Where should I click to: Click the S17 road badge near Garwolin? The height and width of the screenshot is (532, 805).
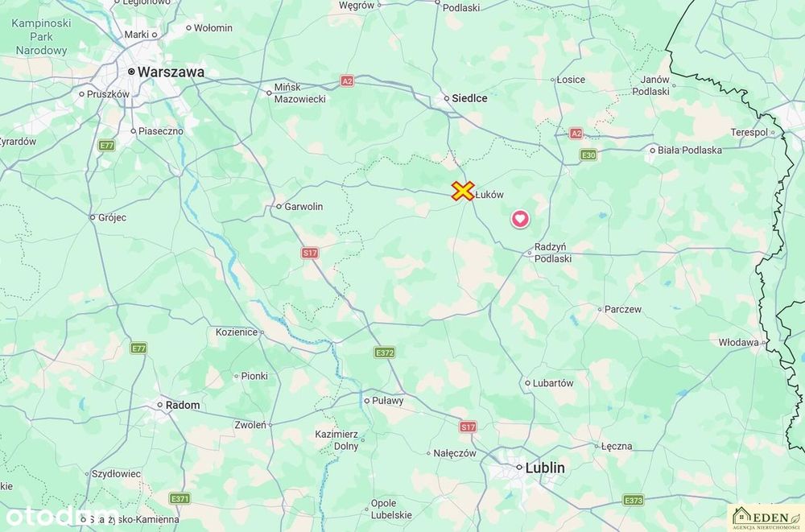310,253
